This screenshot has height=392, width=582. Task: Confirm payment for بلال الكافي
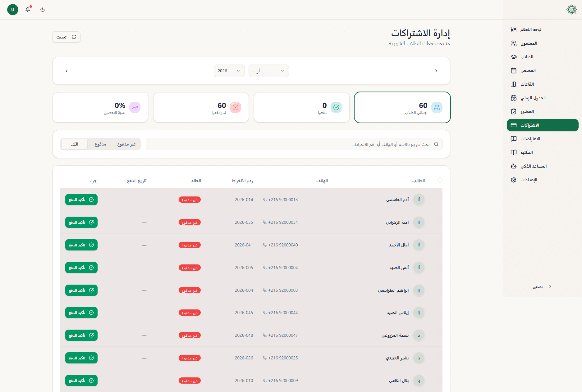tap(81, 381)
